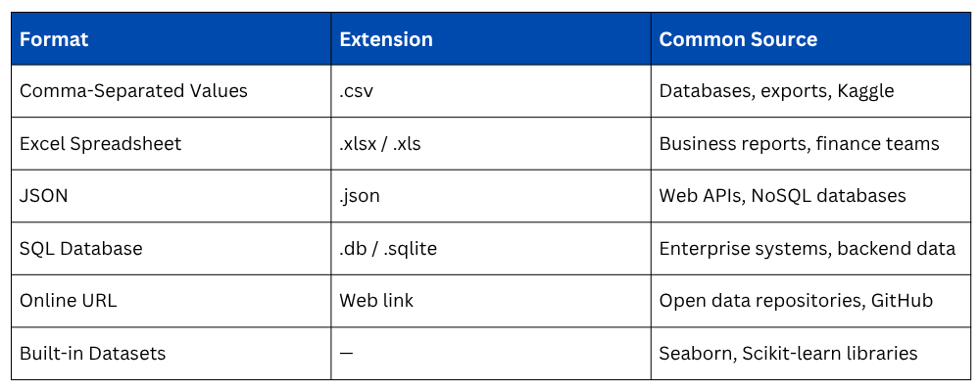Select the Built-in Datasets cell

tap(90, 354)
